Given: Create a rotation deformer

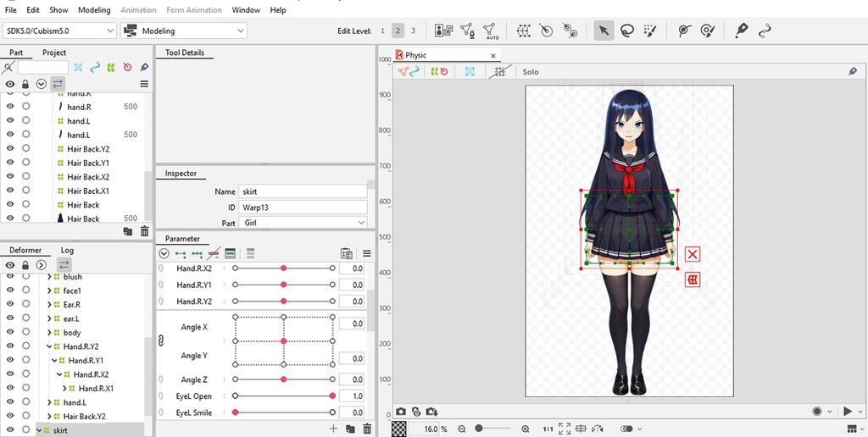Looking at the screenshot, I should [x=547, y=30].
